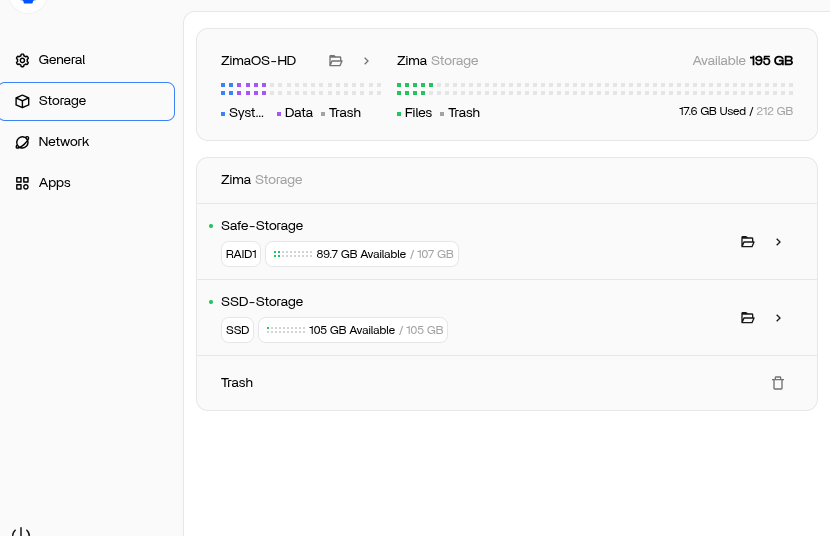The width and height of the screenshot is (830, 536).
Task: Click the Zima Storage list section heading
Action: [x=261, y=180]
